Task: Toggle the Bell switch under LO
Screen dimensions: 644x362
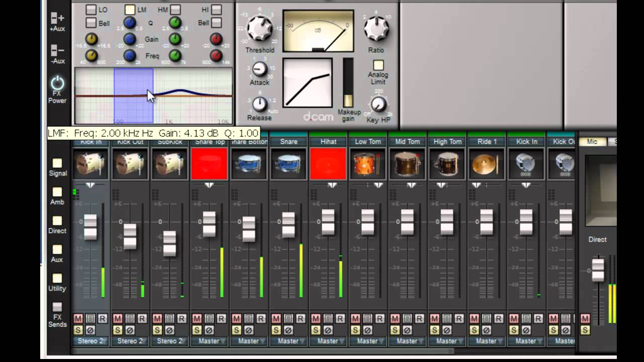Action: coord(91,23)
